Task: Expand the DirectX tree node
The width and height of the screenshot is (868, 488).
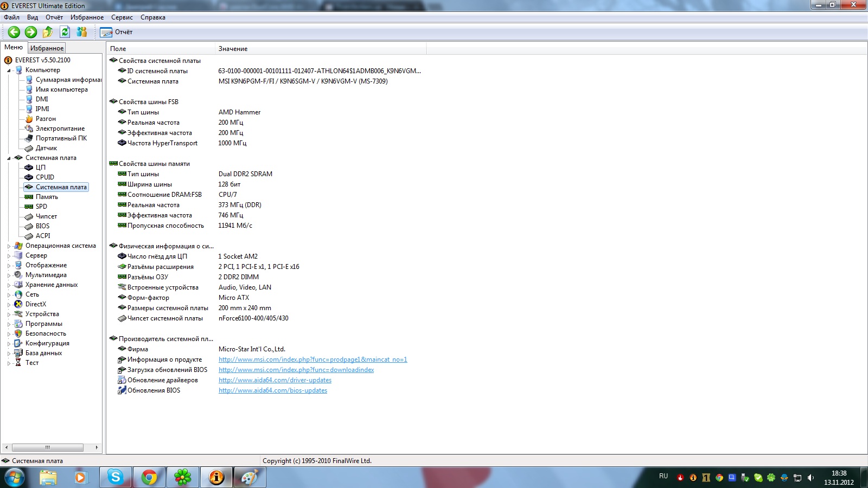Action: [9, 305]
